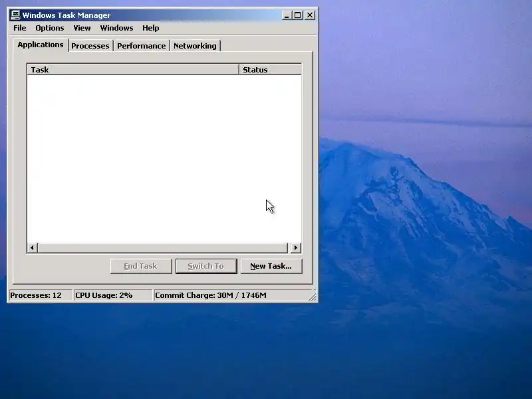Click the Task Manager title bar icon
This screenshot has width=532, height=399.
(x=15, y=15)
